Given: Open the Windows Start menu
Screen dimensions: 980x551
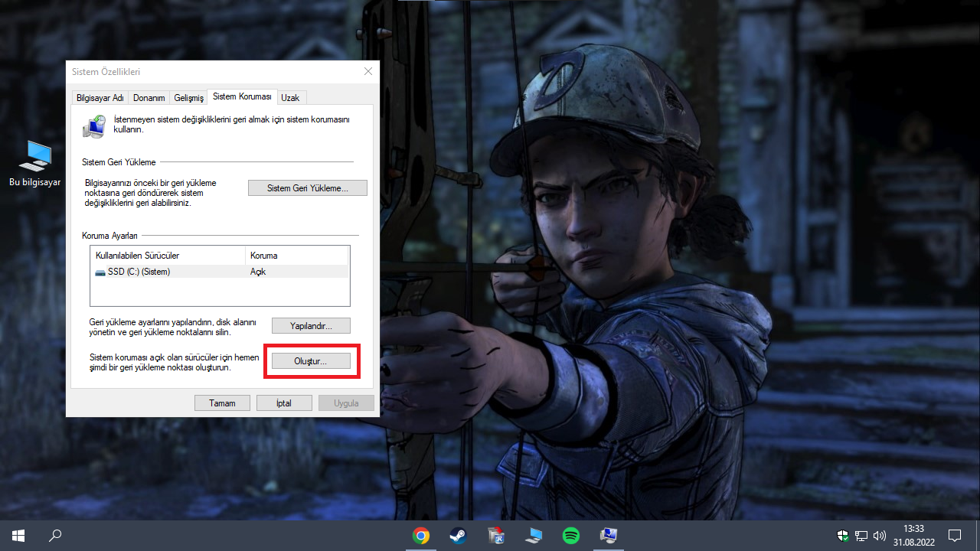Looking at the screenshot, I should [18, 536].
